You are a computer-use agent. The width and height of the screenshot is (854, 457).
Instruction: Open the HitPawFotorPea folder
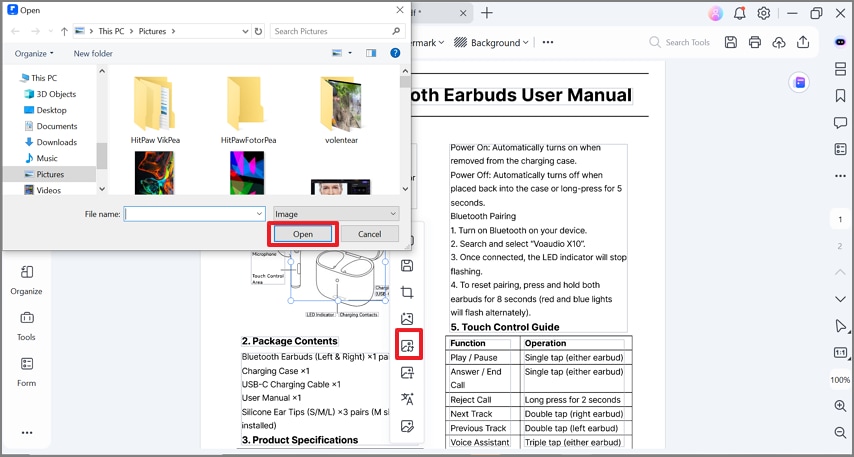pyautogui.click(x=248, y=110)
